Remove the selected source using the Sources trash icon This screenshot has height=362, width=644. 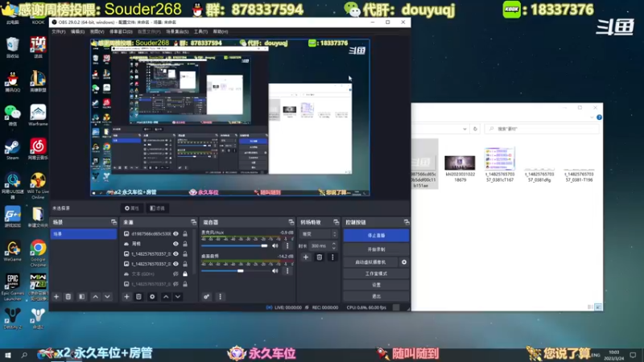point(138,297)
